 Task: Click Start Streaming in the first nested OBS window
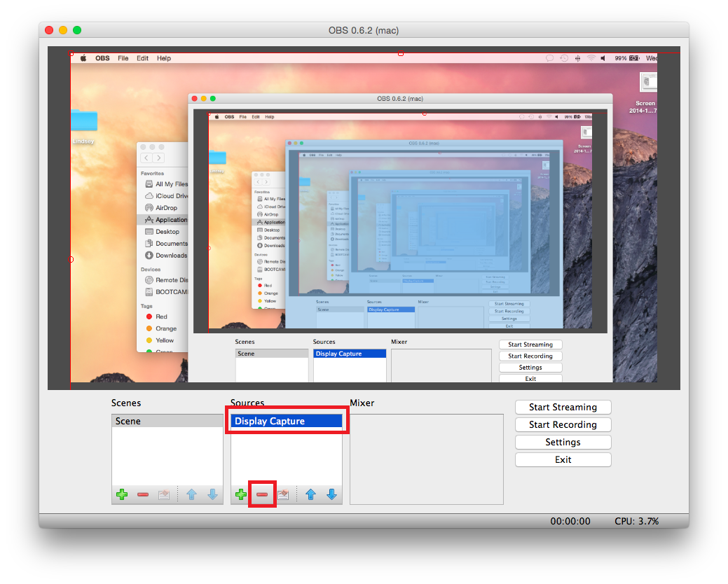pyautogui.click(x=530, y=345)
